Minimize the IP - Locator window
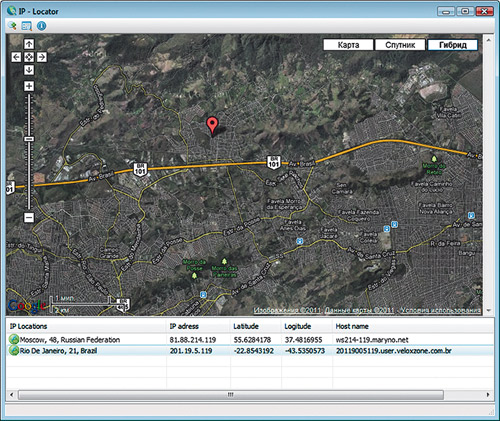The height and width of the screenshot is (421, 500). (x=446, y=11)
